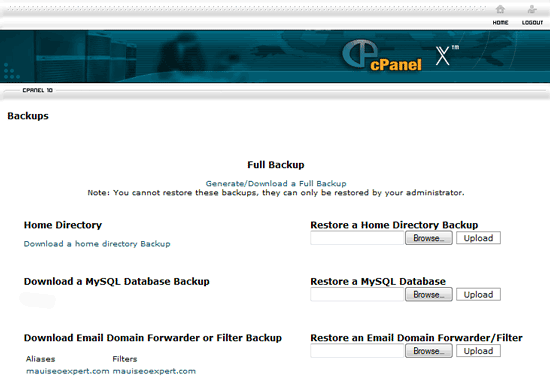Browse for a MySQL Database file
550x389 pixels.
(x=429, y=295)
